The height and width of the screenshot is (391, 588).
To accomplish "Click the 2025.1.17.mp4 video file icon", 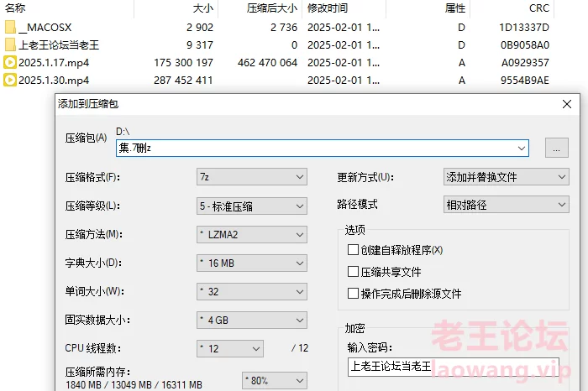I will pyautogui.click(x=10, y=62).
